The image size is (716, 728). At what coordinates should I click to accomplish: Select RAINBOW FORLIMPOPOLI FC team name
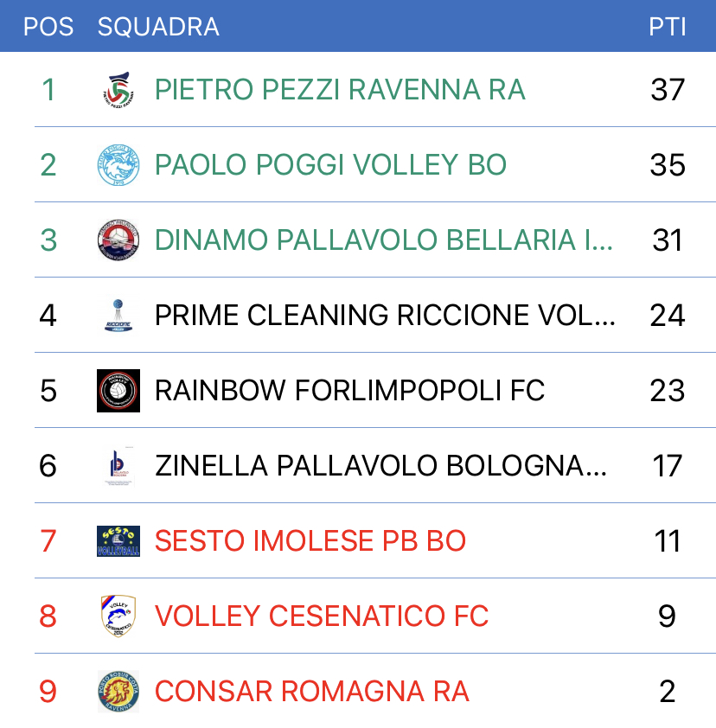click(349, 391)
